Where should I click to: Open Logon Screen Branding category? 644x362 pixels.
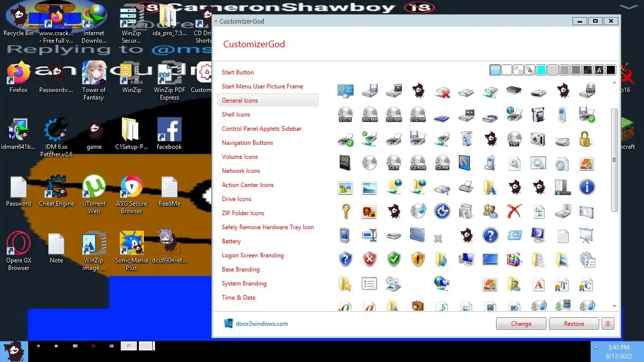click(253, 255)
